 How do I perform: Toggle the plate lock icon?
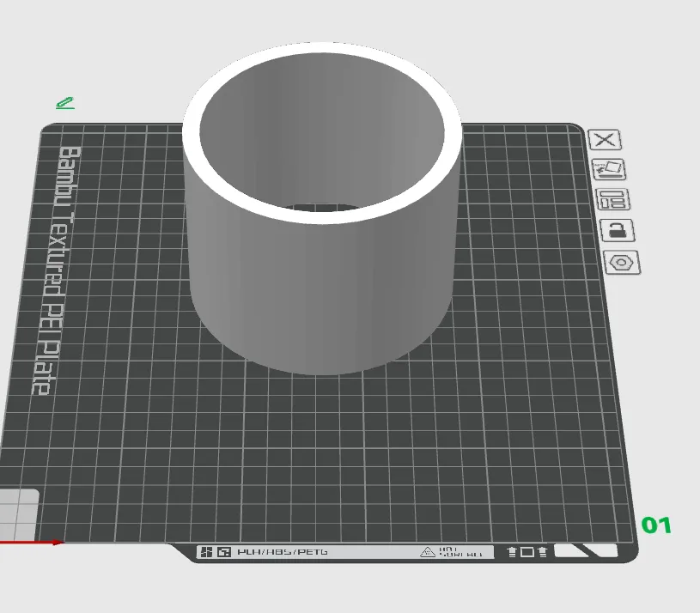coord(618,231)
